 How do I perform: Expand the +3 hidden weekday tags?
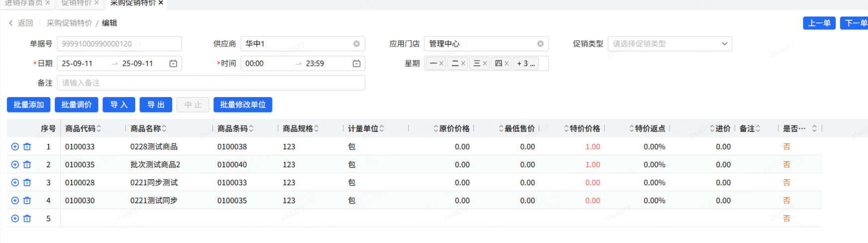pos(526,63)
